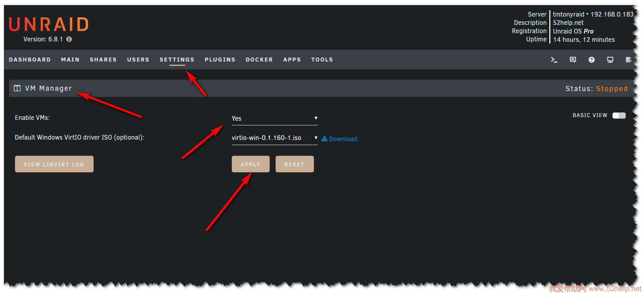Open the system log icon
Viewport: 644px width, 293px height.
click(629, 60)
